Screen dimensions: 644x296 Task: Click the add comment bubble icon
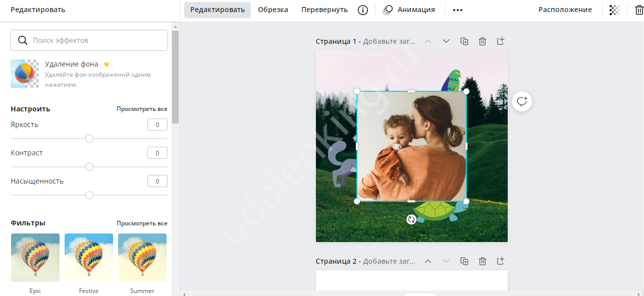tap(522, 102)
